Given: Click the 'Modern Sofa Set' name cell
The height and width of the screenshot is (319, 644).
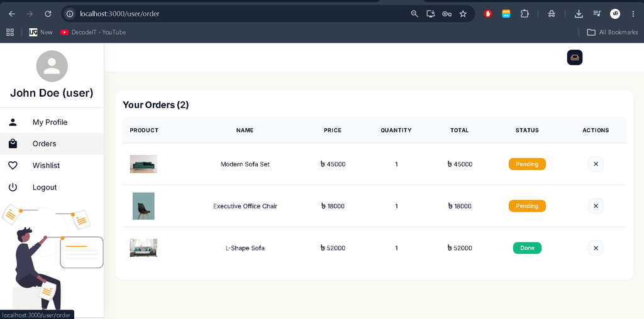Looking at the screenshot, I should (245, 164).
